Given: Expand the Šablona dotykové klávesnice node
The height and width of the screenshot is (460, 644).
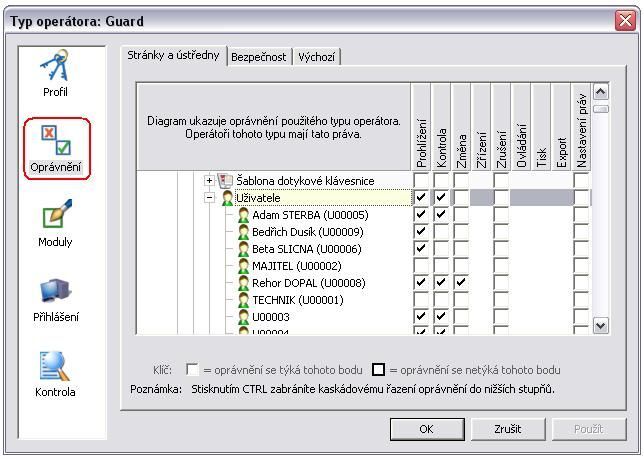Looking at the screenshot, I should coord(210,181).
